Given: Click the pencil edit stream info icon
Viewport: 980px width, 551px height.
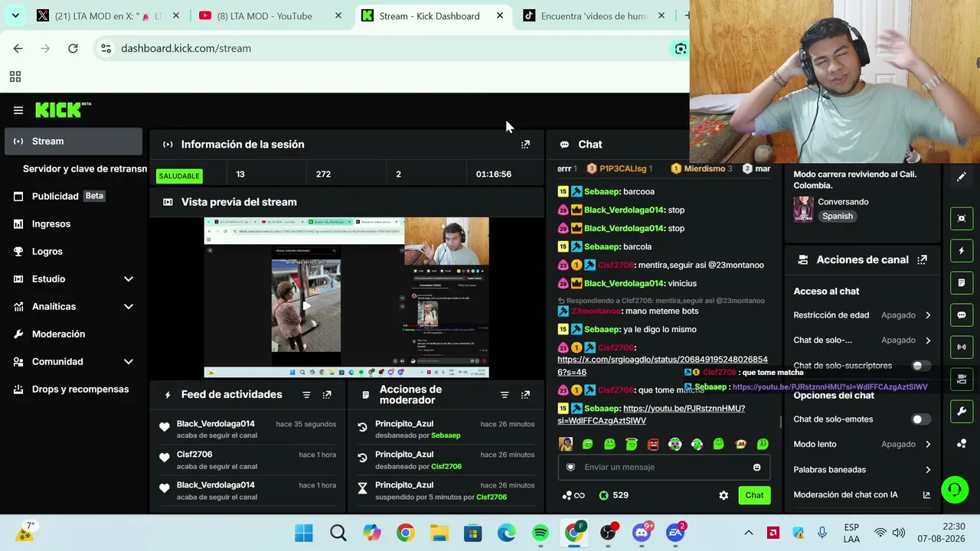Looking at the screenshot, I should click(x=962, y=177).
